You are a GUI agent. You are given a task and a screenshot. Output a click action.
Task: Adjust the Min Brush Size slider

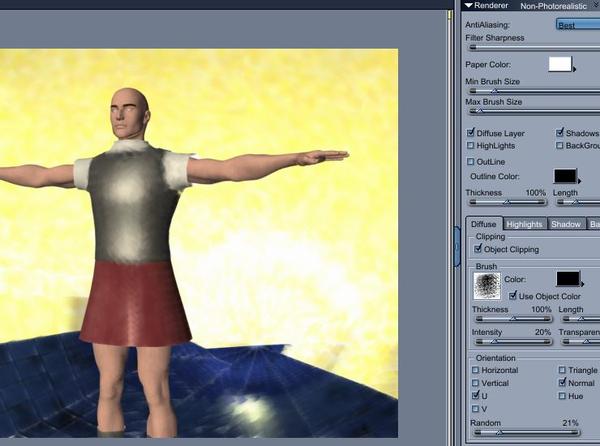(x=535, y=91)
